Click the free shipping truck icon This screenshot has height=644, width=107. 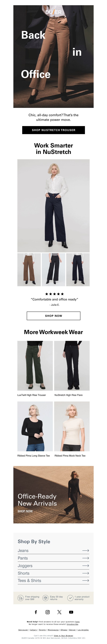20,598
